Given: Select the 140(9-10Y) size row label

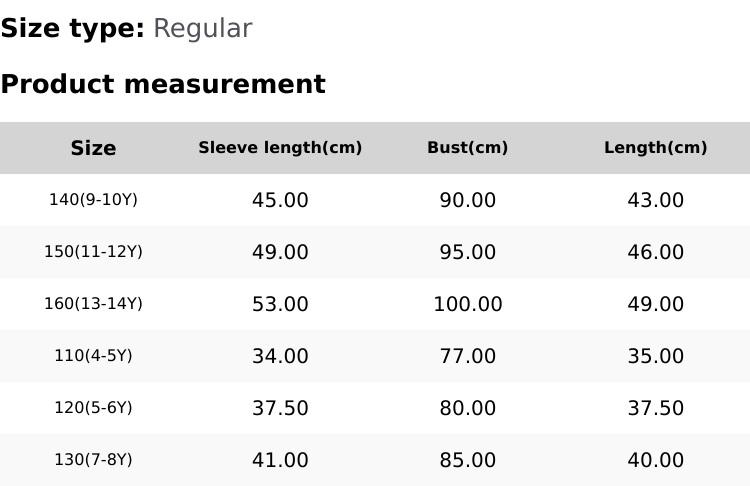Looking at the screenshot, I should [x=93, y=200].
